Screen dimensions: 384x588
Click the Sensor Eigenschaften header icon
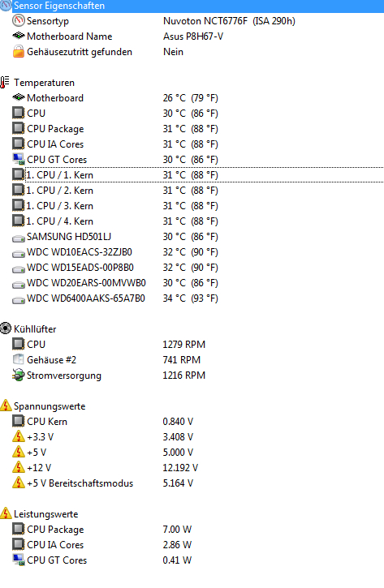6,6
